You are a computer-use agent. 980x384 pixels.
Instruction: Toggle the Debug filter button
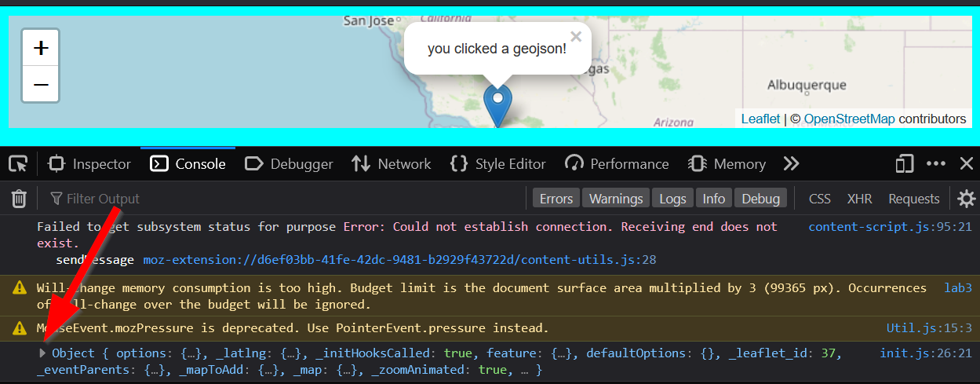pos(761,199)
